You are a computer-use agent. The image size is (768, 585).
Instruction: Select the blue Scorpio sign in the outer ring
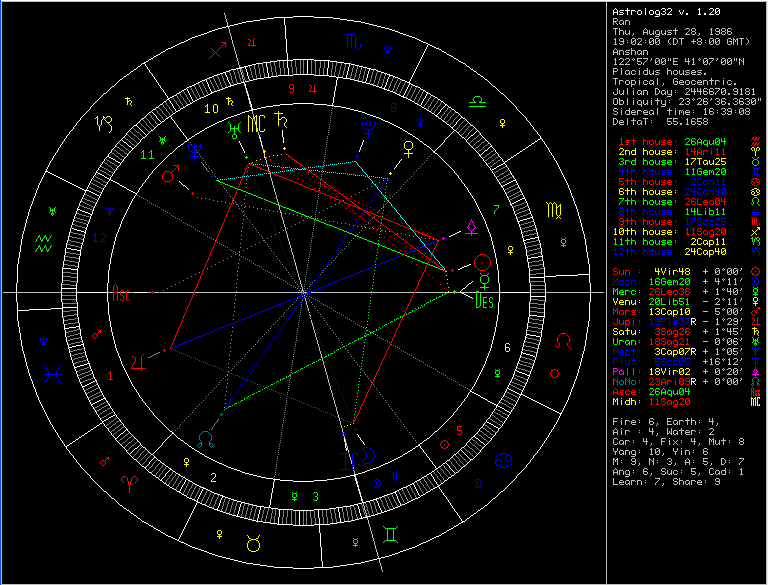(x=355, y=42)
